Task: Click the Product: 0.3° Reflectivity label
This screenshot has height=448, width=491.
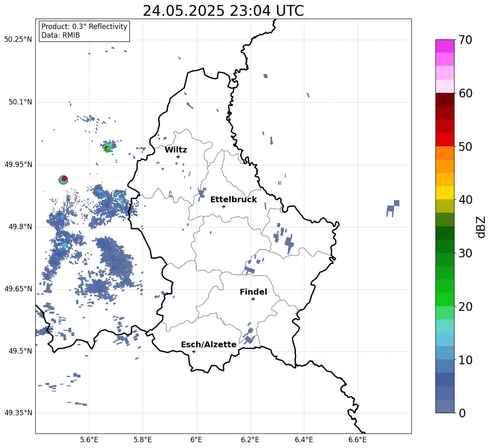Action: tap(84, 26)
